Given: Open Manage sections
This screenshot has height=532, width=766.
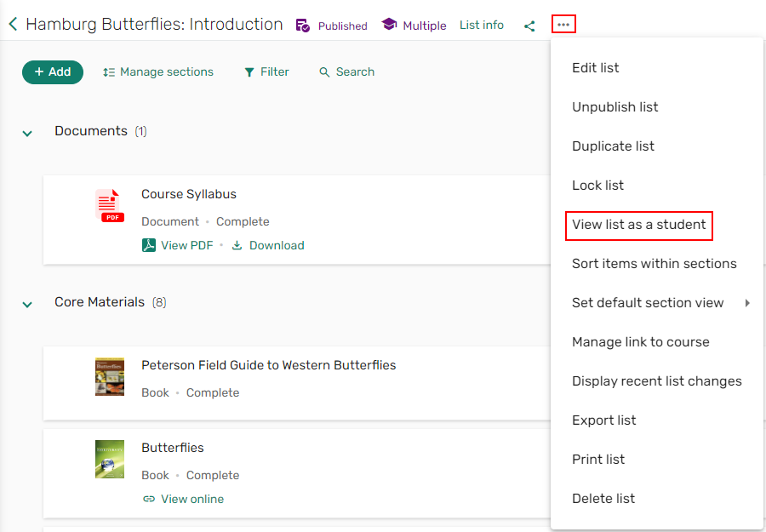Looking at the screenshot, I should tap(157, 72).
